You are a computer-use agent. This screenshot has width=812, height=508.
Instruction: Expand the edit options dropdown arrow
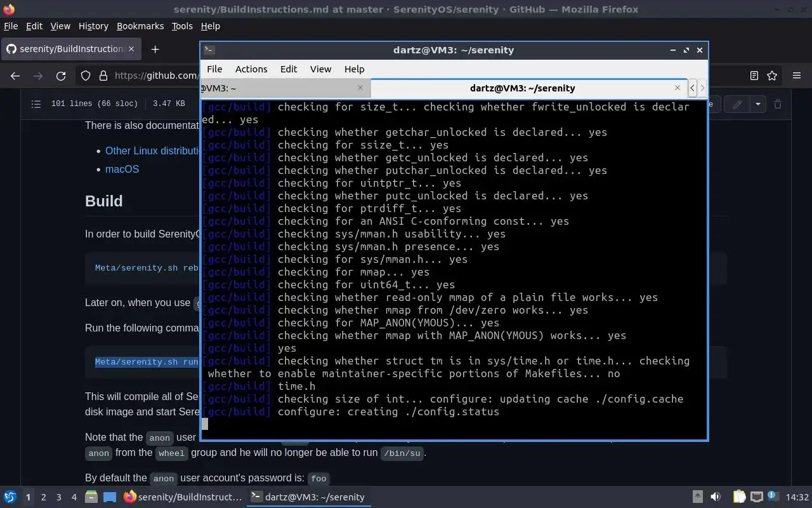[x=757, y=104]
